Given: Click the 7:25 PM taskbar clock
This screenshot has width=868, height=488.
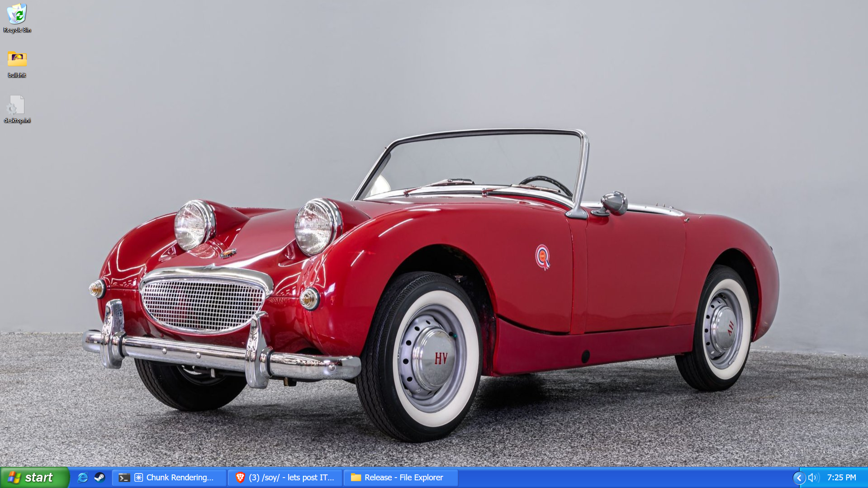Looking at the screenshot, I should click(x=841, y=478).
